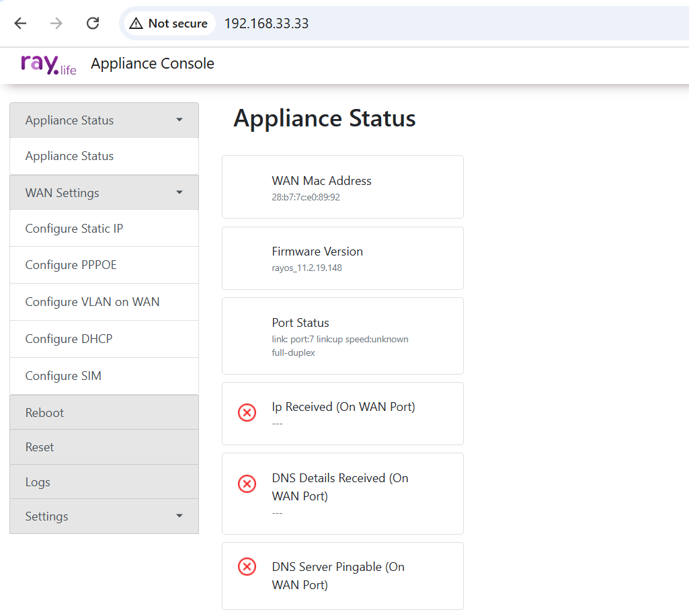The height and width of the screenshot is (616, 689).
Task: Click the browser back arrow
Action: coord(20,24)
